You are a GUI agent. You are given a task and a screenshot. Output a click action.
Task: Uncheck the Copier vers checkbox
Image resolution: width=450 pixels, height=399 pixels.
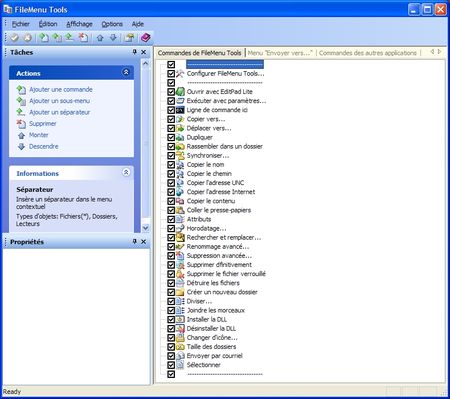point(171,119)
